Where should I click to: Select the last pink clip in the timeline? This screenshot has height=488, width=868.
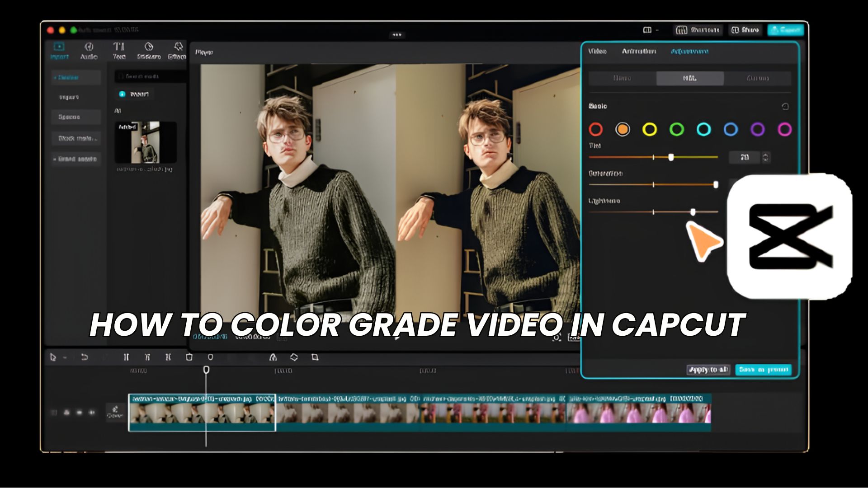click(639, 413)
